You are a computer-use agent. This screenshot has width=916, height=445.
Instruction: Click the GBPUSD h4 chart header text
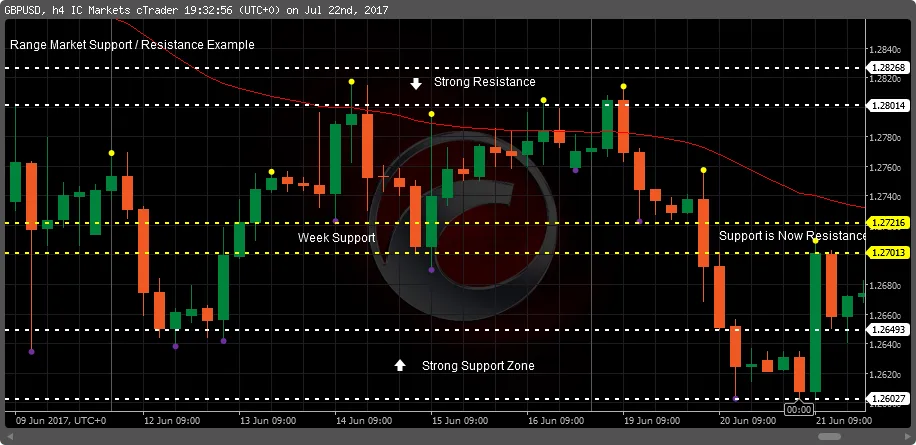196,10
